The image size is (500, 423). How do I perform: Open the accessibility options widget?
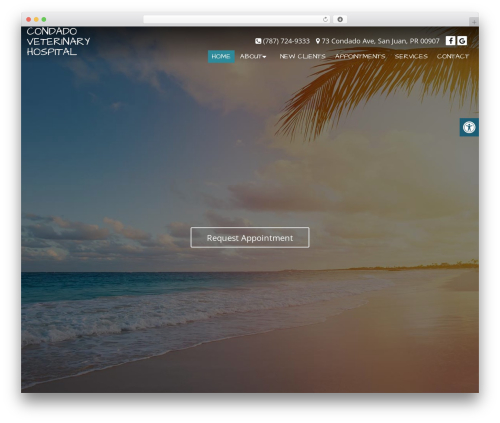pyautogui.click(x=469, y=127)
